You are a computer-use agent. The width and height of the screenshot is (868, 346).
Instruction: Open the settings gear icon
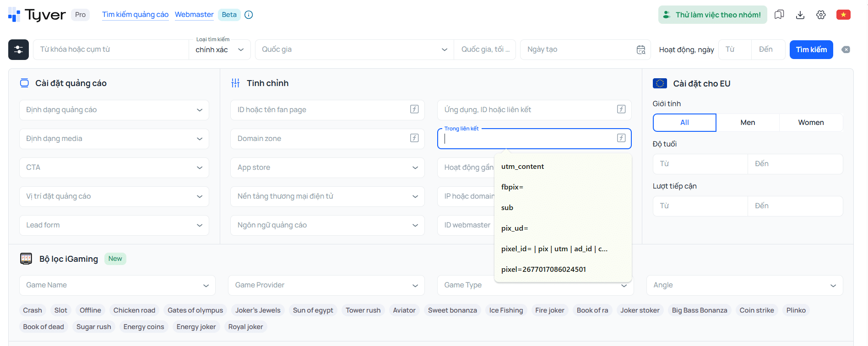(x=821, y=15)
